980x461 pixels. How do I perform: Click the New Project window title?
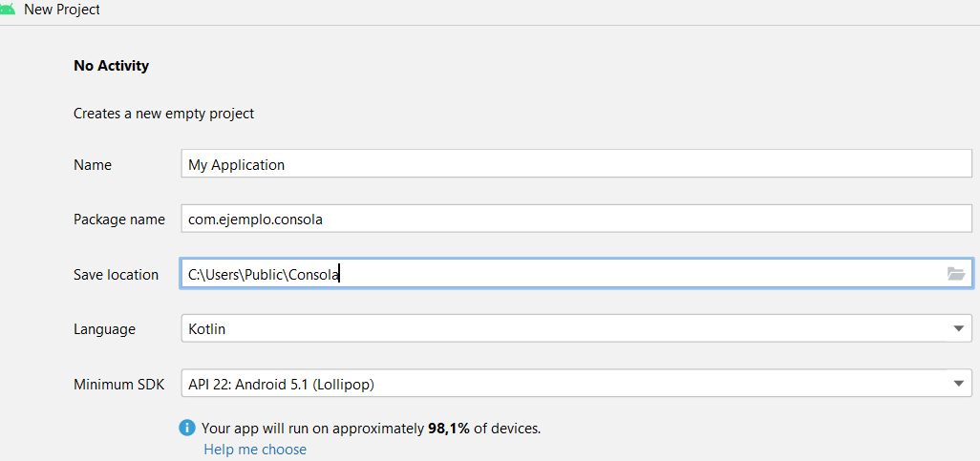pos(62,10)
